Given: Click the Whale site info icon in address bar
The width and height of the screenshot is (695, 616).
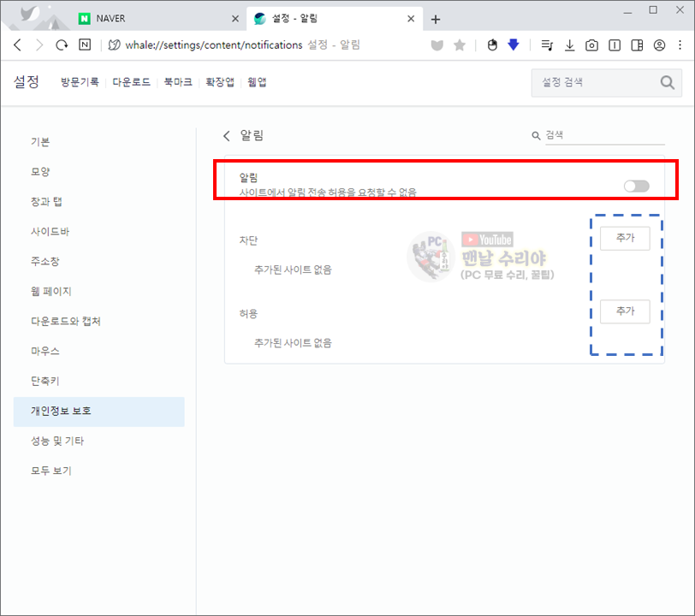Looking at the screenshot, I should (x=114, y=44).
